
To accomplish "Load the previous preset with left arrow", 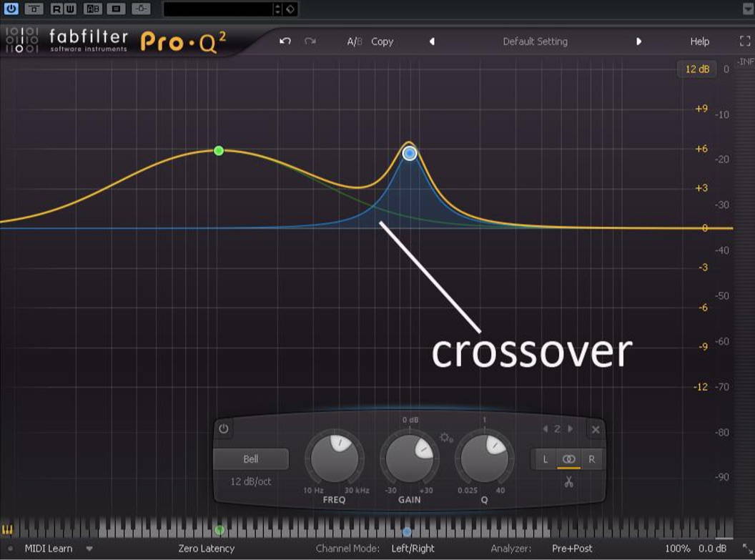I will coord(432,41).
